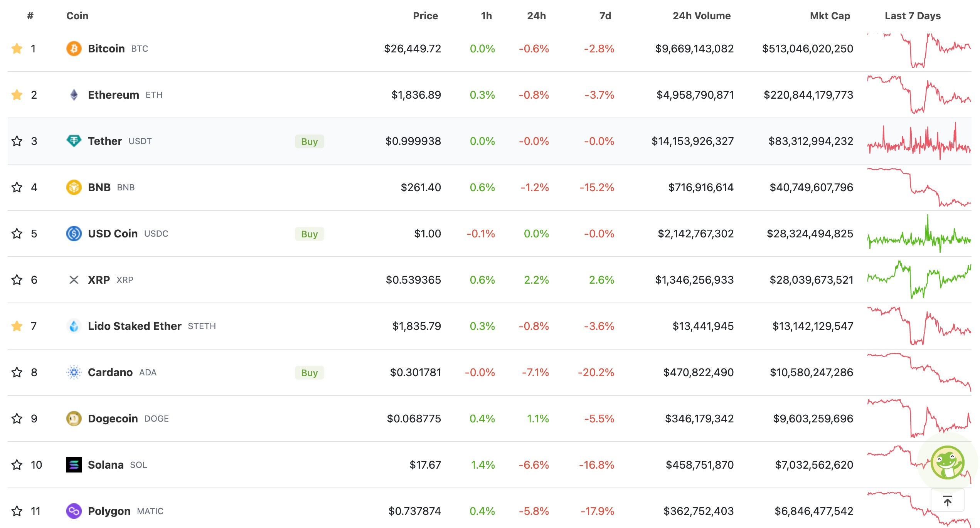Unfavorite Bitcoin with its star icon

17,49
